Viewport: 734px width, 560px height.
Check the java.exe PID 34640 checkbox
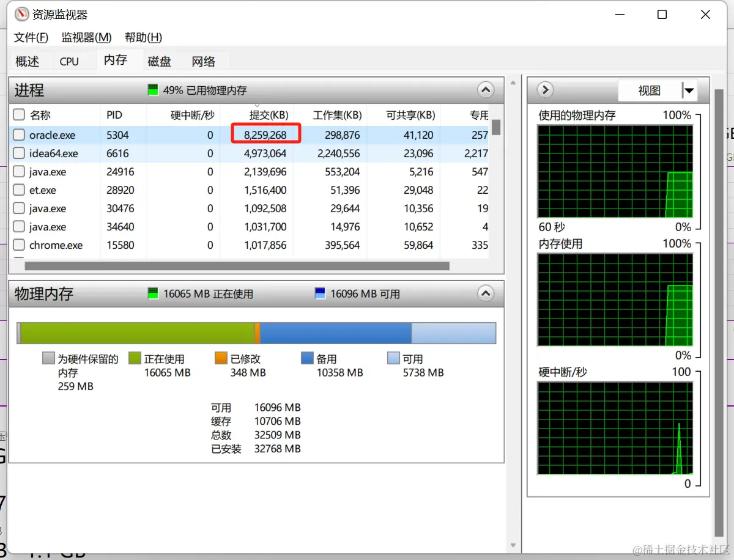tap(20, 227)
